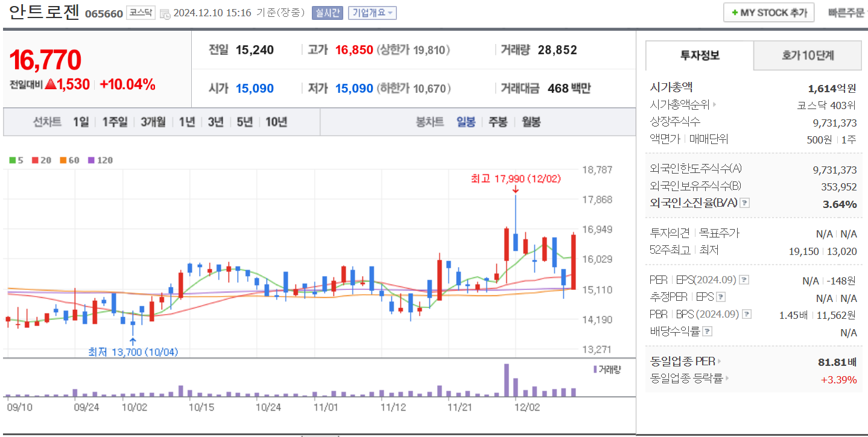868x437 pixels.
Task: Click the clock chart icon beside the date
Action: (165, 14)
